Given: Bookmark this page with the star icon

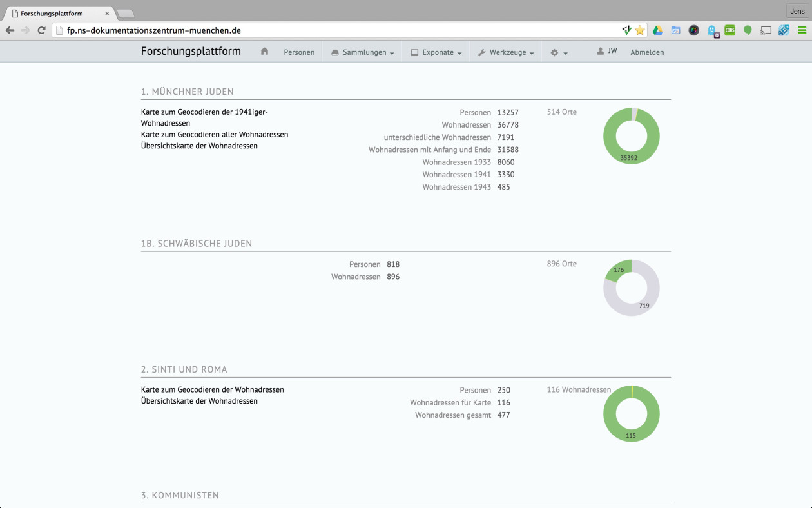Looking at the screenshot, I should [640, 30].
